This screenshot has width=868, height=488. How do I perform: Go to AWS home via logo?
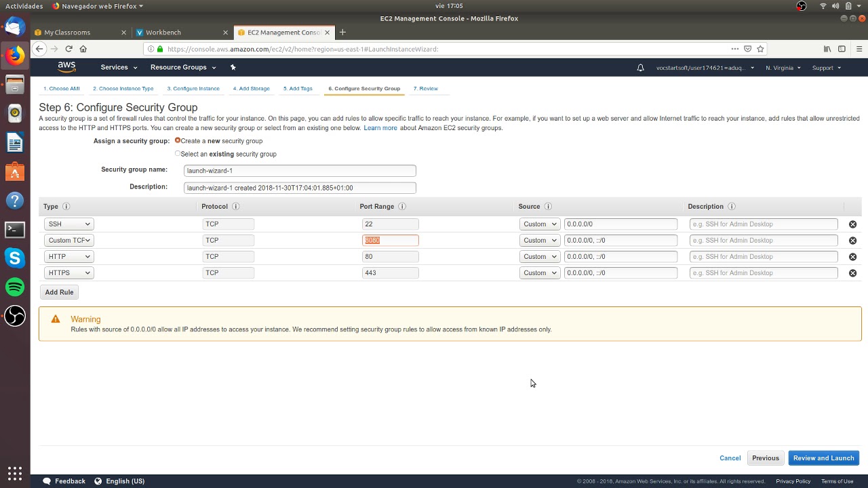coord(66,67)
